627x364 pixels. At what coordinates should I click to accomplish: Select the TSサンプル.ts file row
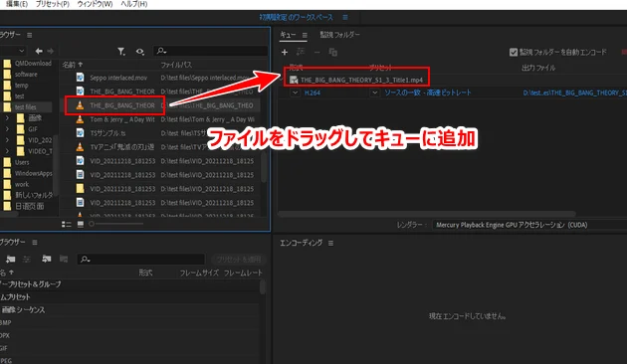coord(161,133)
